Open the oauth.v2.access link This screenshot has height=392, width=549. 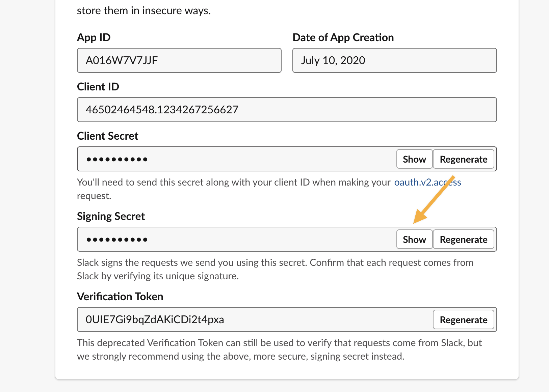coord(427,182)
